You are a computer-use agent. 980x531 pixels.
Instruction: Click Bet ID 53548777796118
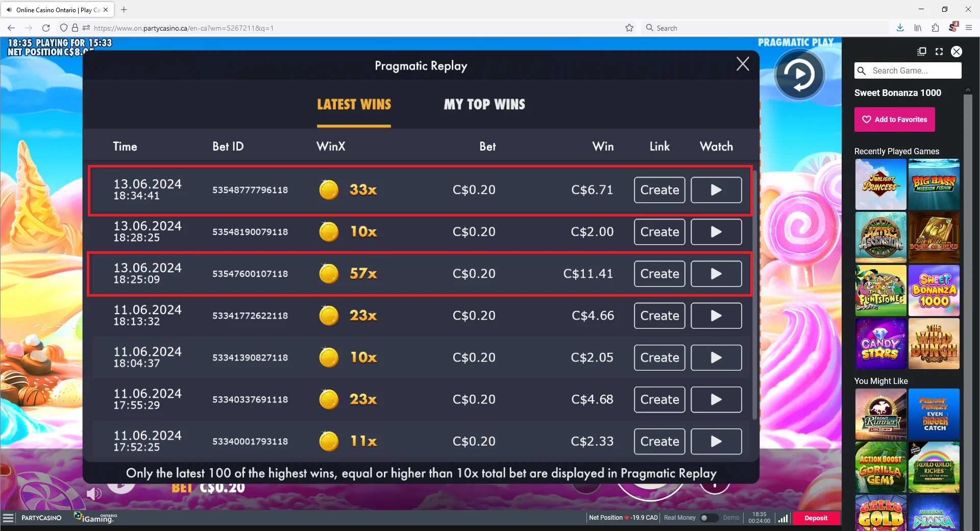point(250,190)
